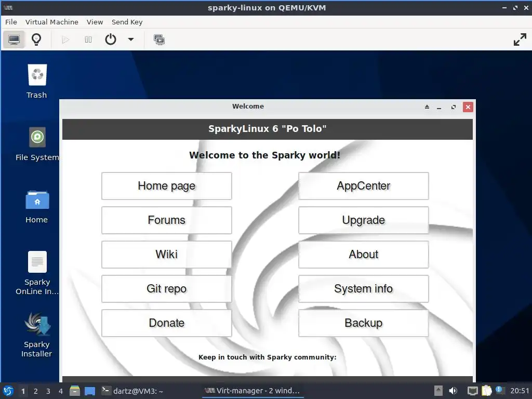Click the Home page button
The image size is (532, 399).
click(x=167, y=186)
